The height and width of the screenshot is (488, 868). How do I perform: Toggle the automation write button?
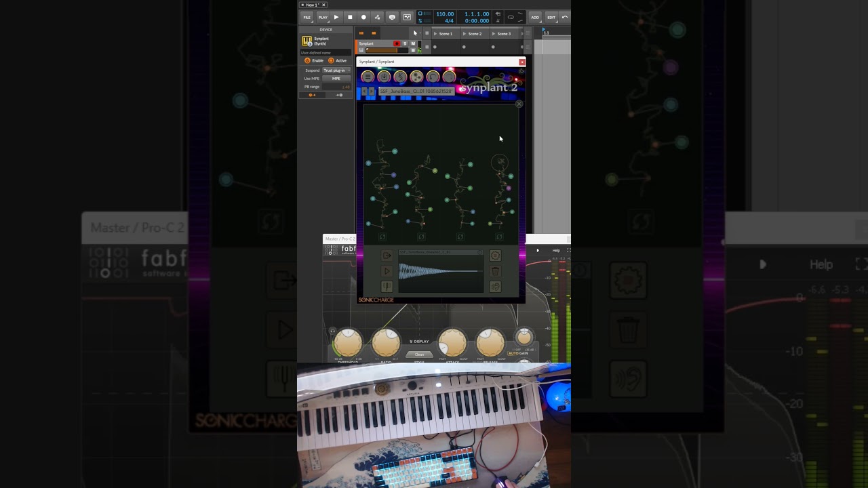point(377,17)
